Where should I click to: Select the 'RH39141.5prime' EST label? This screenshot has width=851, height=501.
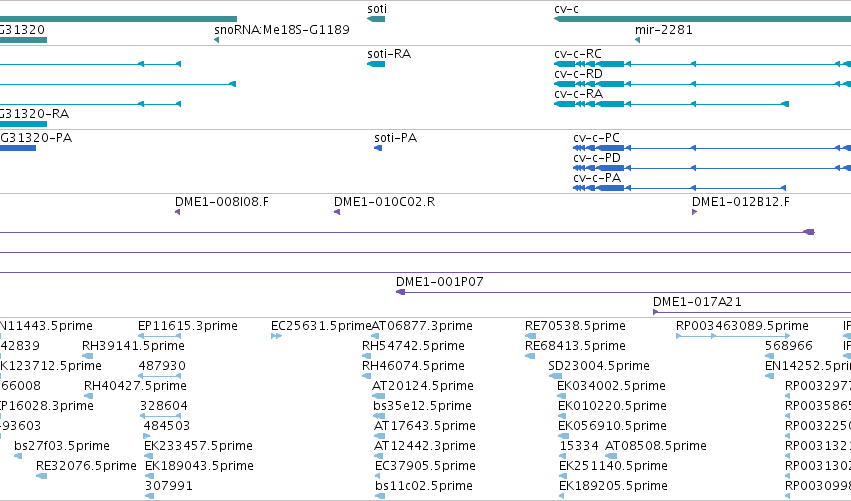click(133, 346)
